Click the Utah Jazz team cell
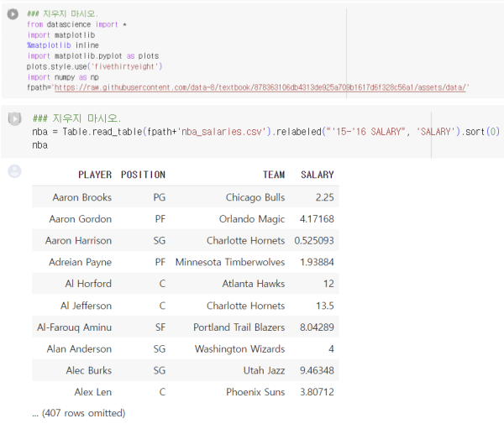 [x=265, y=370]
